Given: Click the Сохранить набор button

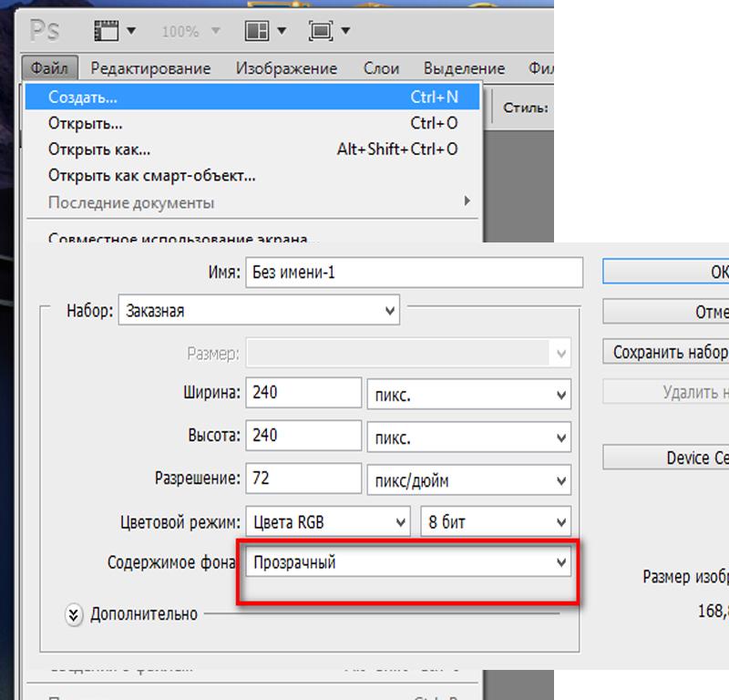Looking at the screenshot, I should (666, 352).
